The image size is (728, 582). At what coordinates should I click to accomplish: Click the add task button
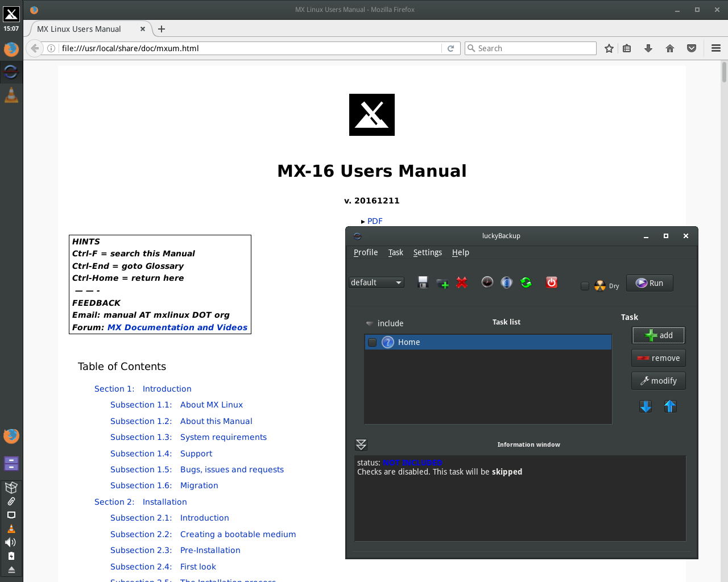tap(659, 335)
